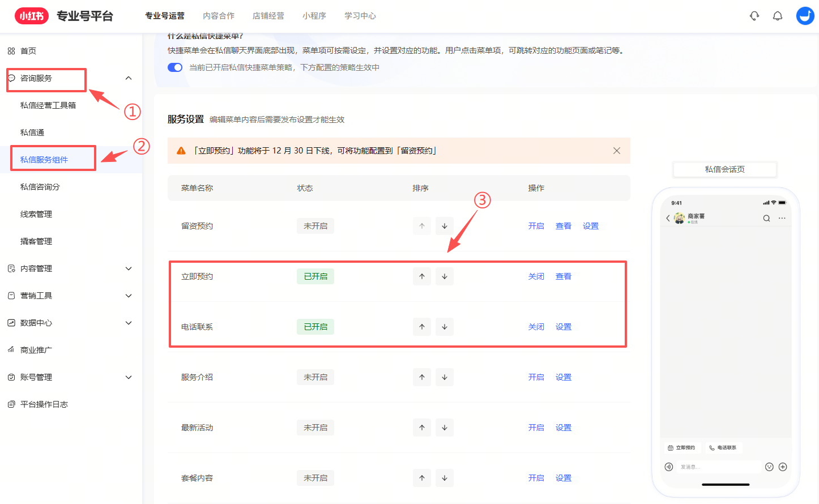Click the 首页 home icon in the sidebar
Screen dimensions: 819x504
click(x=11, y=50)
